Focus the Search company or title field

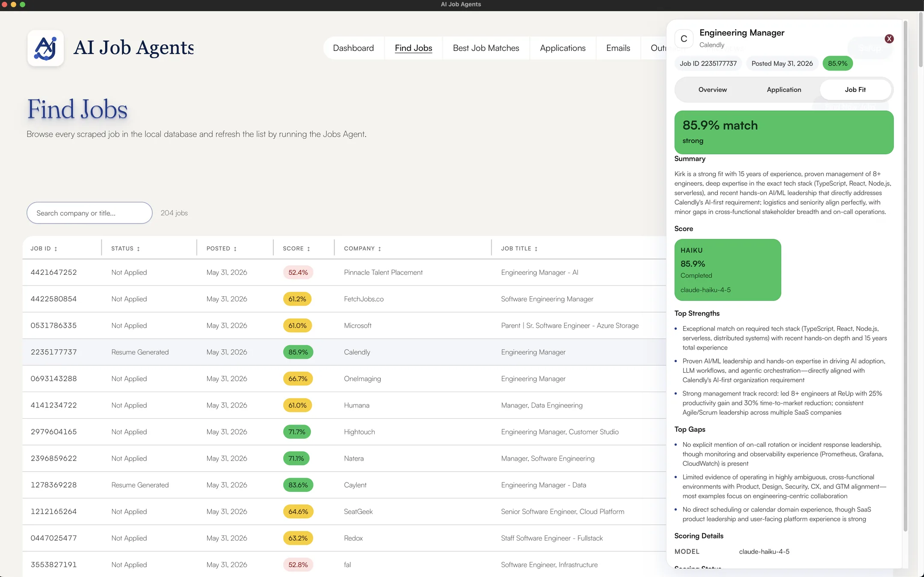(89, 213)
